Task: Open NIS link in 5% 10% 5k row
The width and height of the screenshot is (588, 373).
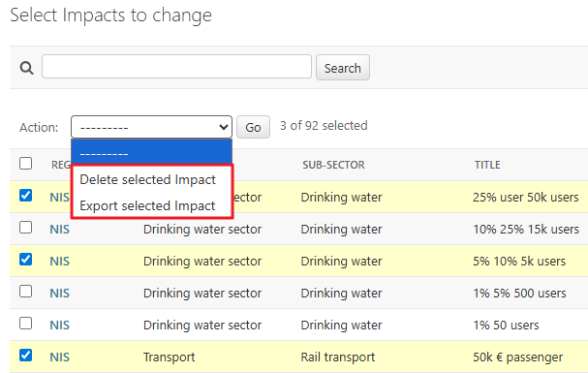Action: [x=60, y=261]
